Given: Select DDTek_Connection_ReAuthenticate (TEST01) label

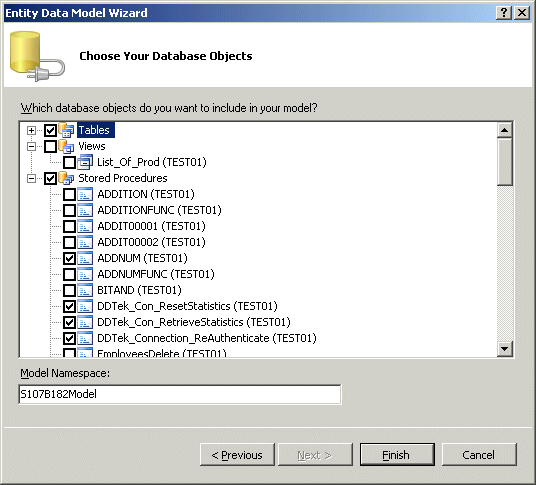Looking at the screenshot, I should point(207,339).
